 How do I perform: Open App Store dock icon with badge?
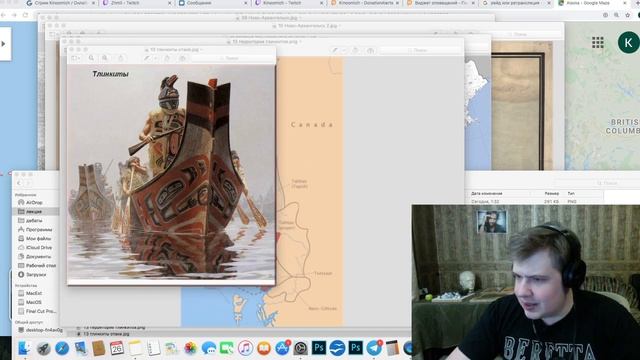click(x=282, y=348)
